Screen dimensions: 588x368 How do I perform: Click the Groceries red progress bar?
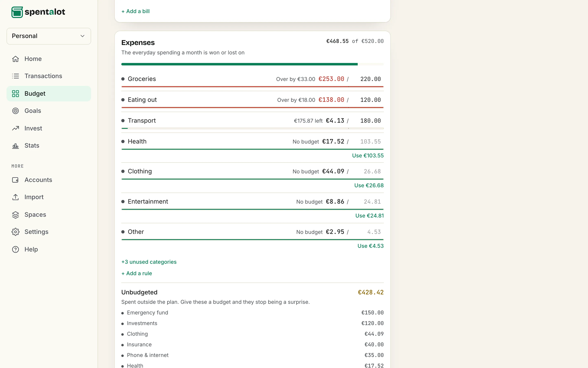(x=252, y=87)
